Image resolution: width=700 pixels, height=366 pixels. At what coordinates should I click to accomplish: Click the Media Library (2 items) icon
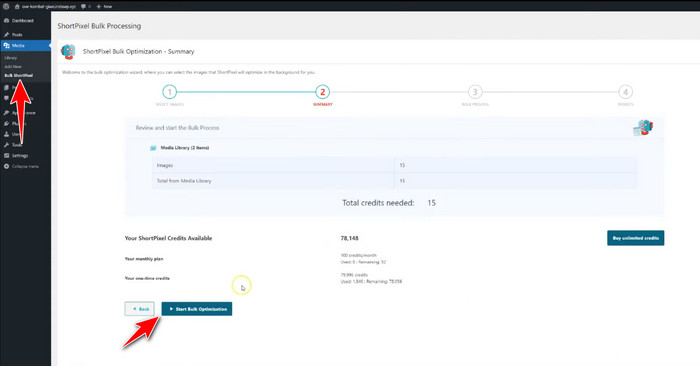click(153, 148)
